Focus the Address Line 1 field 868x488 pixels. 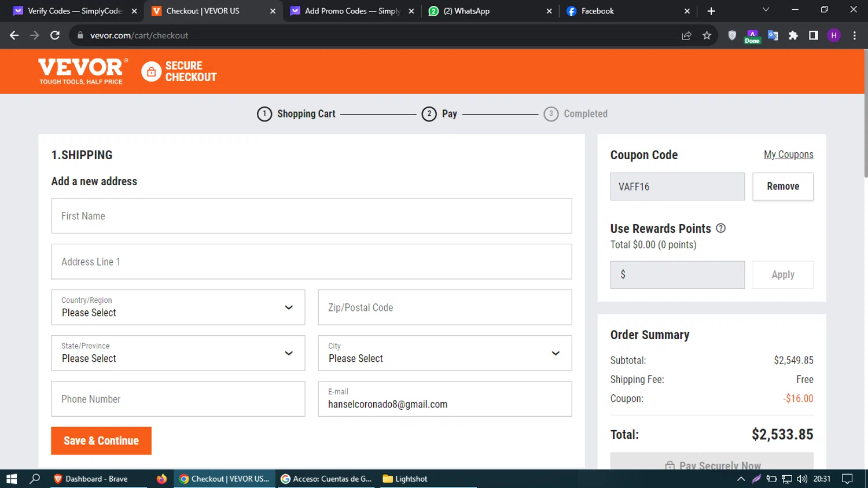tap(311, 262)
